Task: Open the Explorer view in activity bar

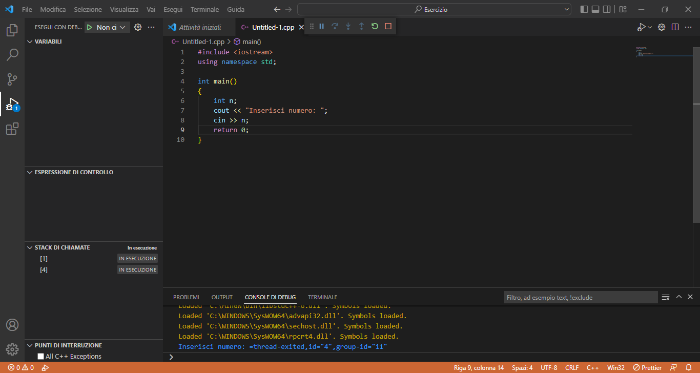Action: 12,30
